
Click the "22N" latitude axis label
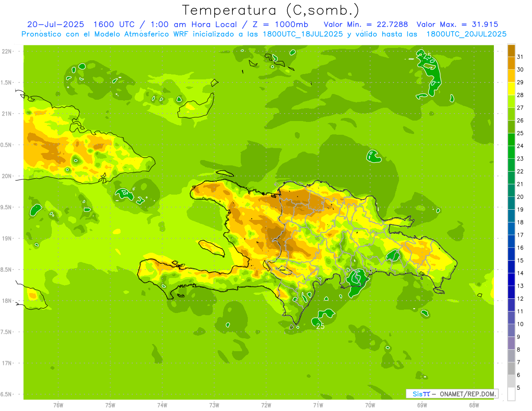8,51
